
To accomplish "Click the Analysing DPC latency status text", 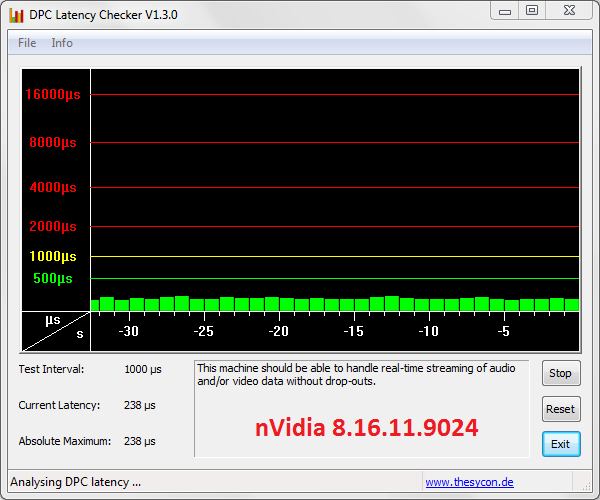I will tap(75, 482).
